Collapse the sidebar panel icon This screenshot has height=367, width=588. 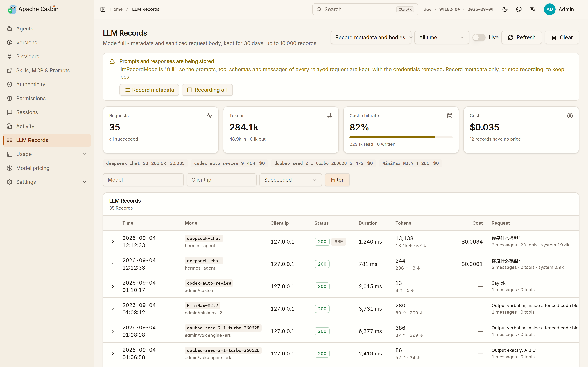[103, 9]
